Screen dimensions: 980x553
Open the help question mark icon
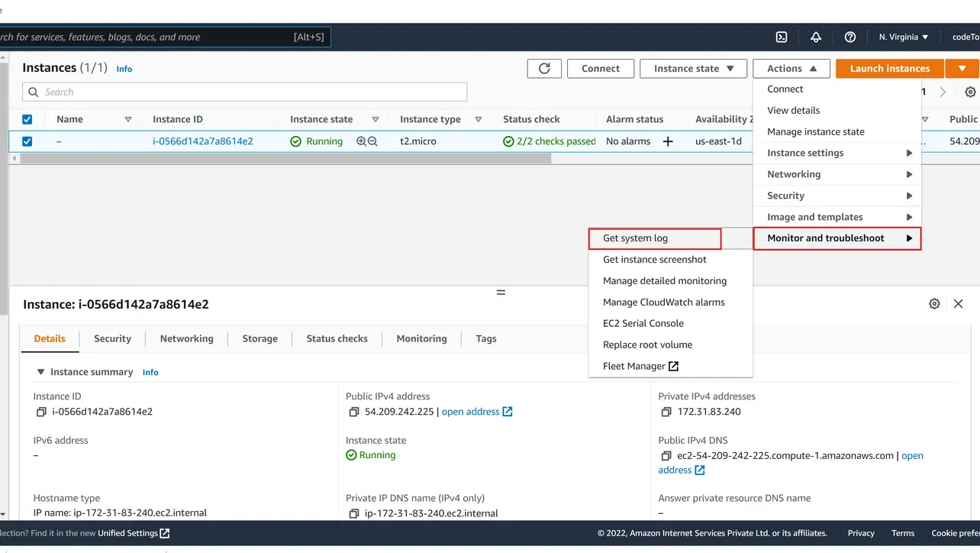pos(850,37)
